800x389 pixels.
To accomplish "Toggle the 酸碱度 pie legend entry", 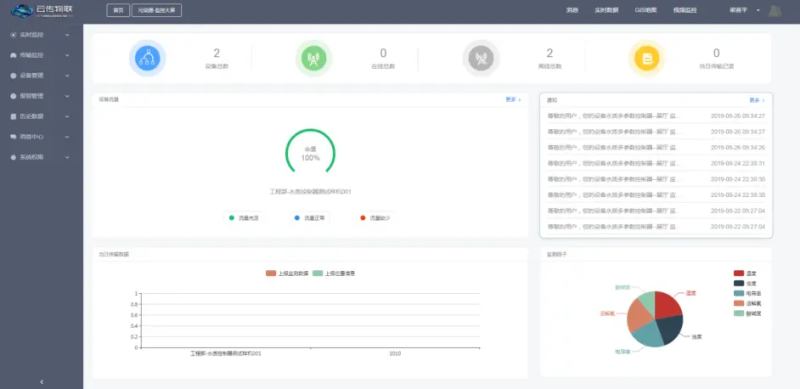I will pos(746,313).
